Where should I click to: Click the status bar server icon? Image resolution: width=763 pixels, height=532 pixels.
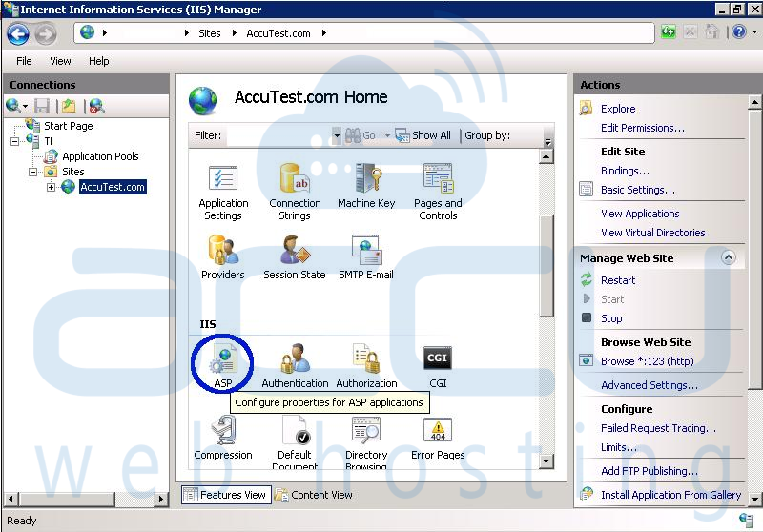coord(746,520)
